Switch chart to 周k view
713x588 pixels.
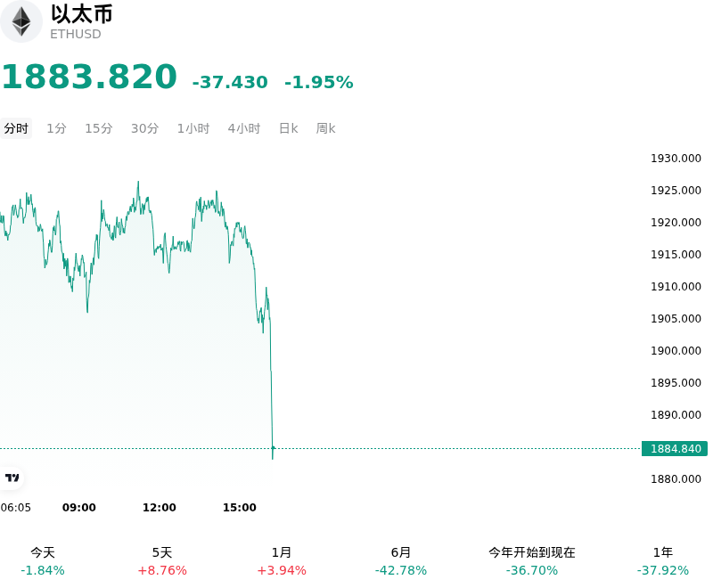325,128
